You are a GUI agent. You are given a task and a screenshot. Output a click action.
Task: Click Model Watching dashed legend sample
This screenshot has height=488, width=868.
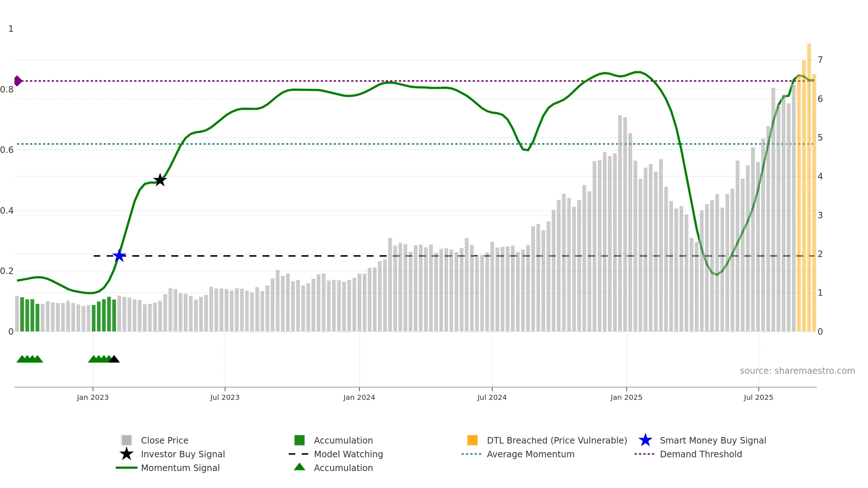coord(299,454)
